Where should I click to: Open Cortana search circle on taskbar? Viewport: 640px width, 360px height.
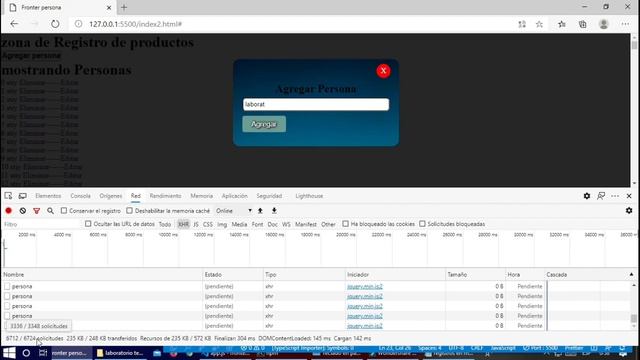(26, 353)
